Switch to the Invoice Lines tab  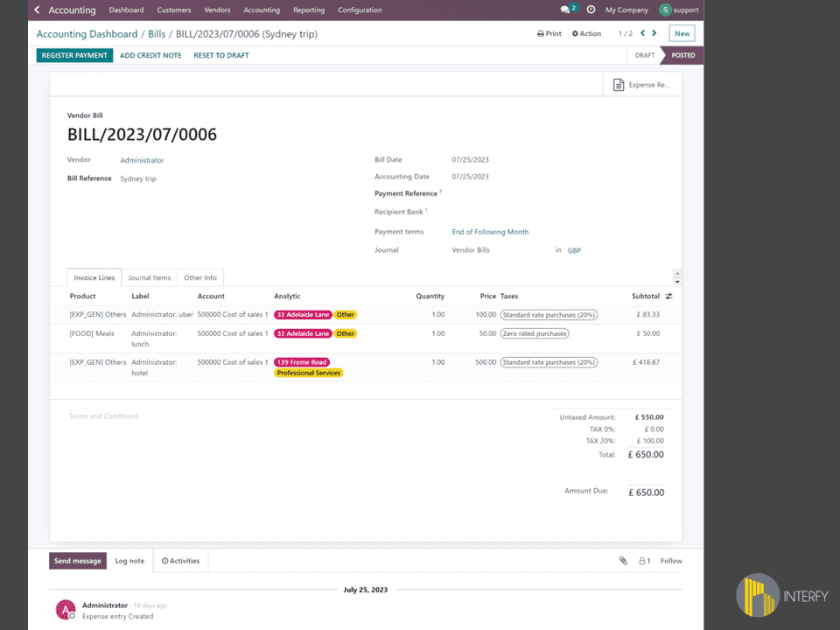click(x=94, y=277)
